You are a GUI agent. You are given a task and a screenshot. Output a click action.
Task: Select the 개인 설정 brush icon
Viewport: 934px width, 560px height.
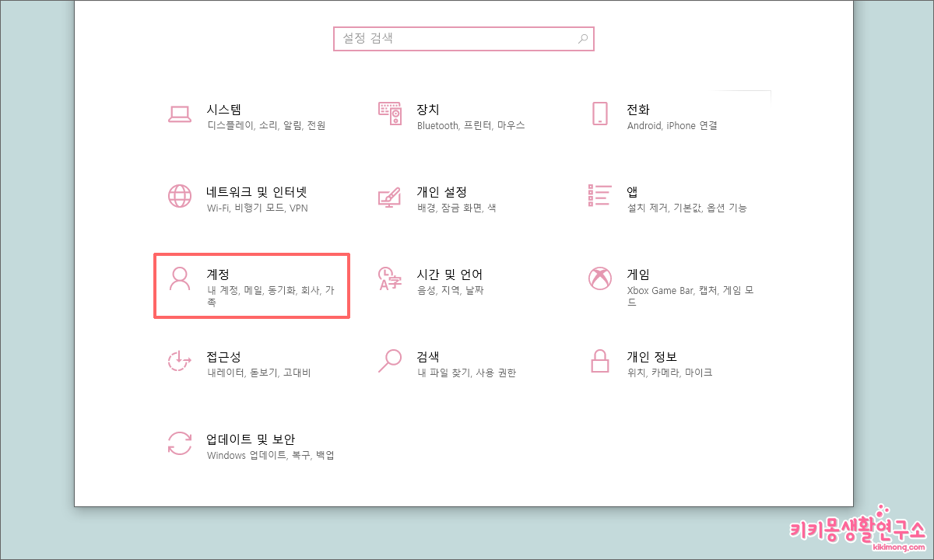(389, 196)
